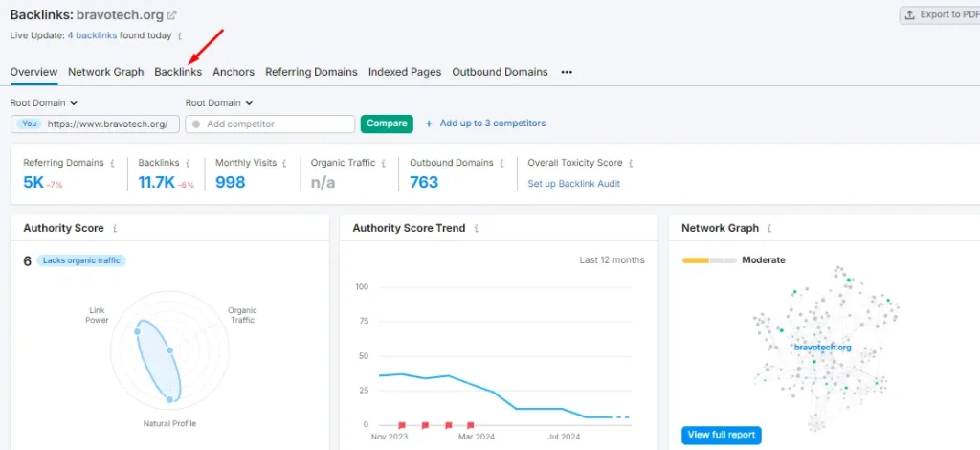The width and height of the screenshot is (980, 450).
Task: Open the three-dots more tabs menu
Action: (x=567, y=73)
